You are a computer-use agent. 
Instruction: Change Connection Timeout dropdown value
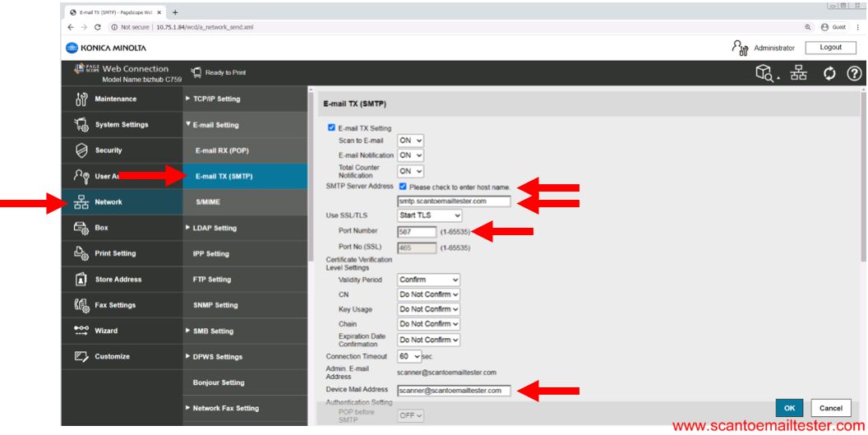[409, 356]
